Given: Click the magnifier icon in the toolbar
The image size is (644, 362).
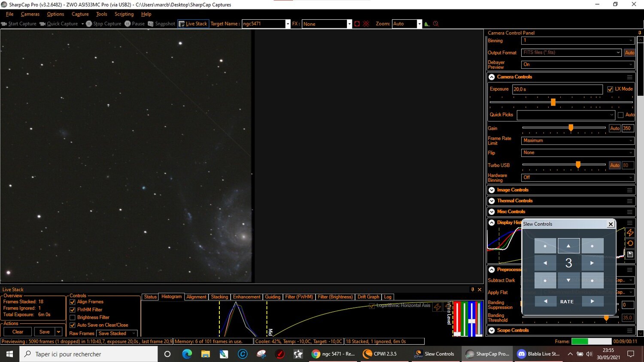Looking at the screenshot, I should 436,24.
